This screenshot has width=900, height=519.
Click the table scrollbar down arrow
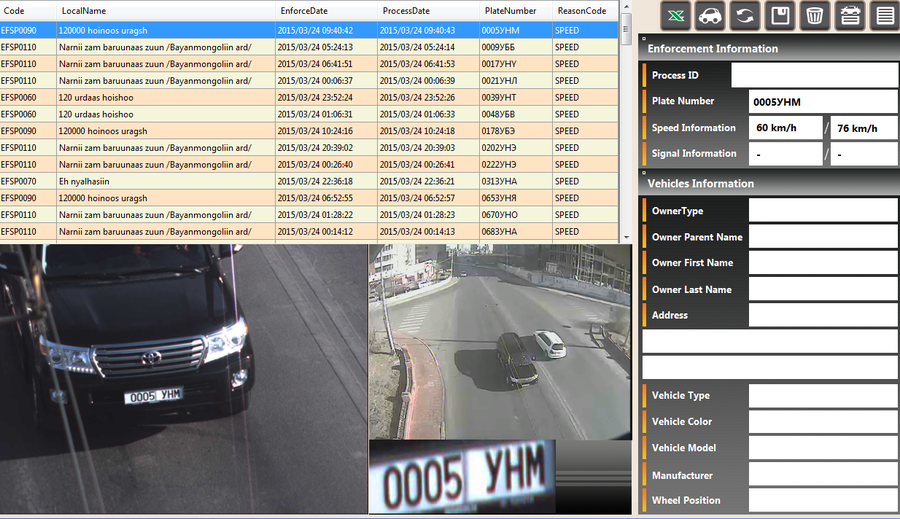[x=626, y=237]
